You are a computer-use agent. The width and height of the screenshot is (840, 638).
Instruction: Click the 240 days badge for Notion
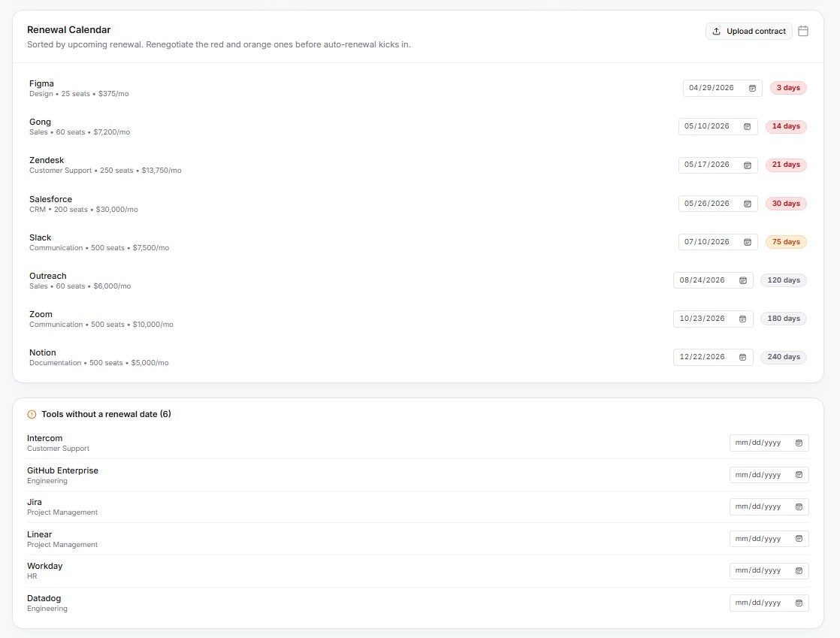tap(784, 357)
